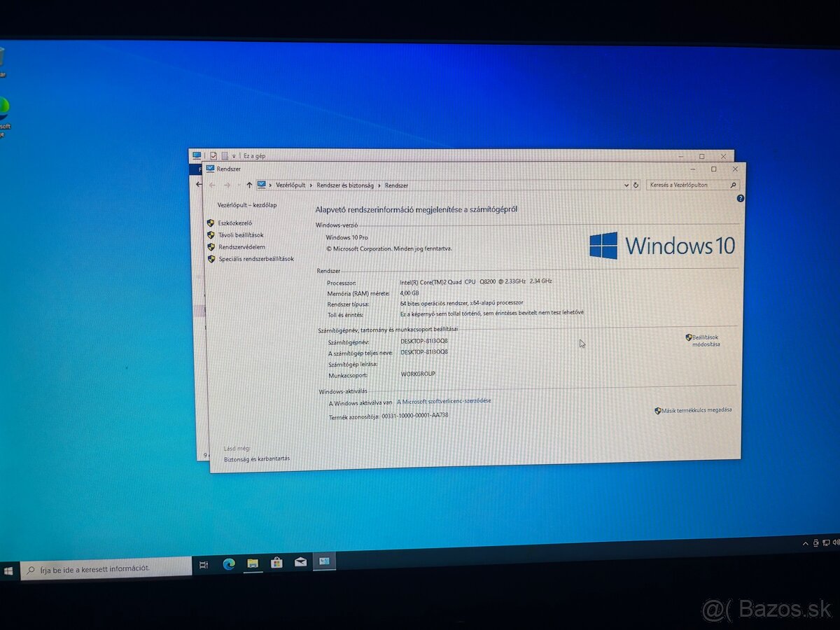Open recent locations dropdown next to forward arrow
Image resolution: width=840 pixels, height=630 pixels.
pos(239,185)
